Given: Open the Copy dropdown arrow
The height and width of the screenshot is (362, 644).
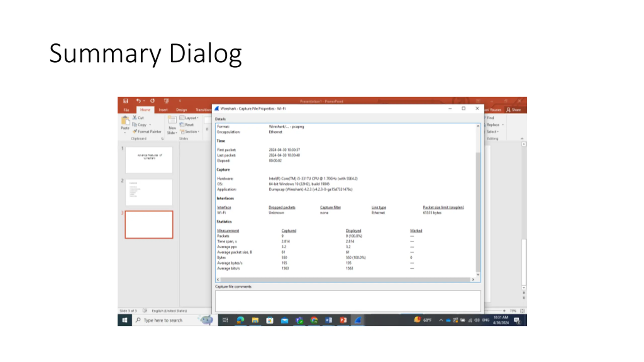Looking at the screenshot, I should point(150,125).
